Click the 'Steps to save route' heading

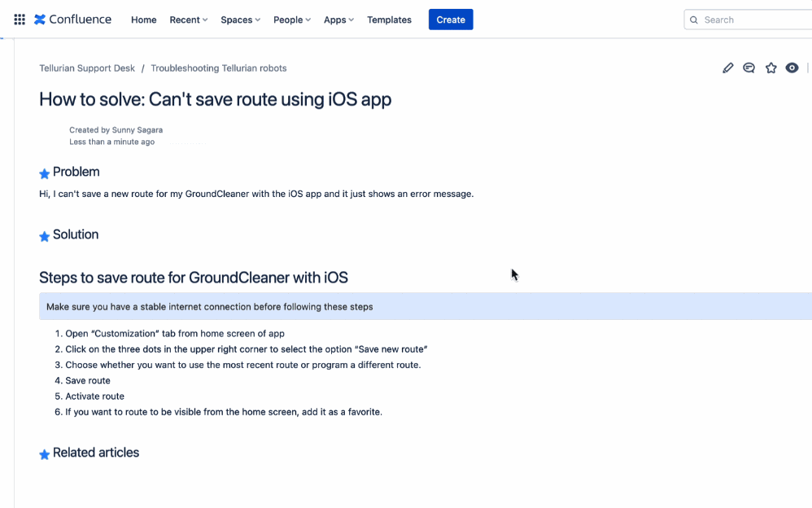click(x=194, y=278)
